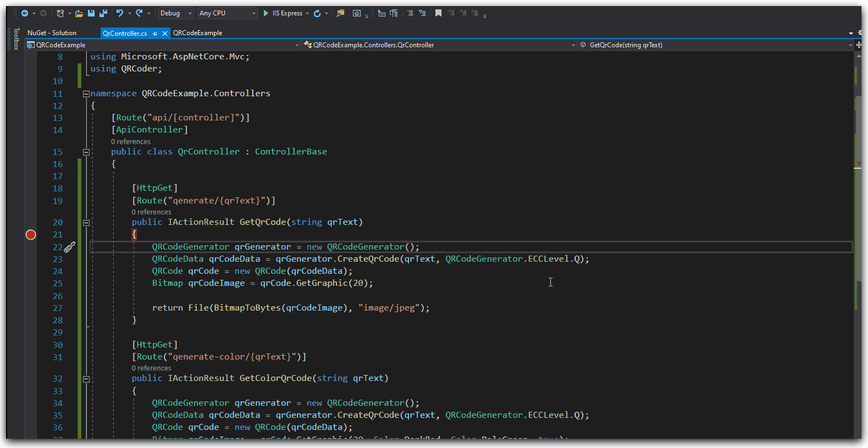Viewport: 868px width, 448px height.
Task: Open the Debug configuration dropdown
Action: tap(175, 13)
